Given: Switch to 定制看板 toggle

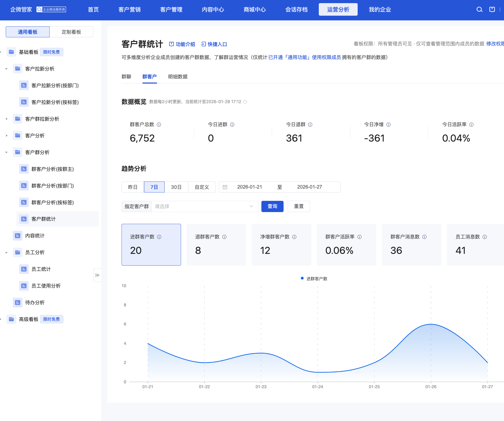Looking at the screenshot, I should (71, 32).
